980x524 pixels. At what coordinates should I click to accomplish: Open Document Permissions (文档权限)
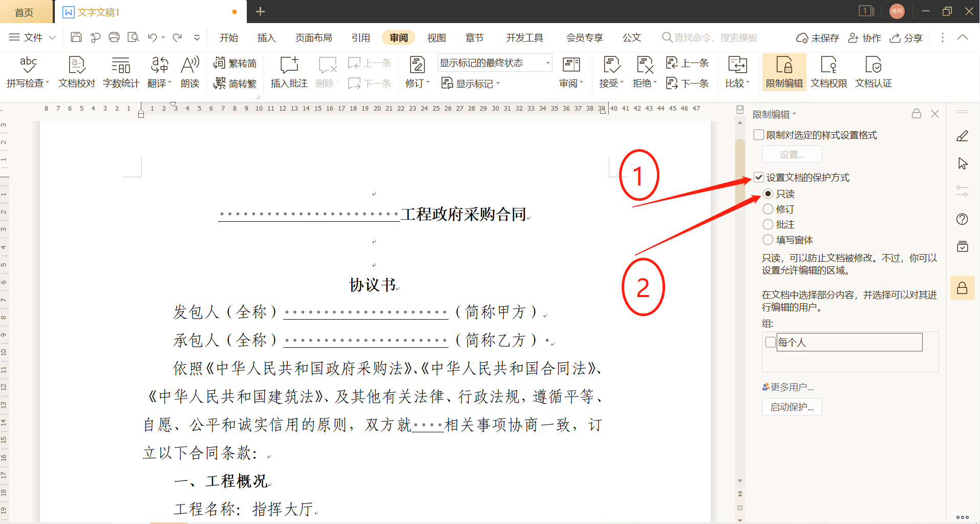(828, 72)
